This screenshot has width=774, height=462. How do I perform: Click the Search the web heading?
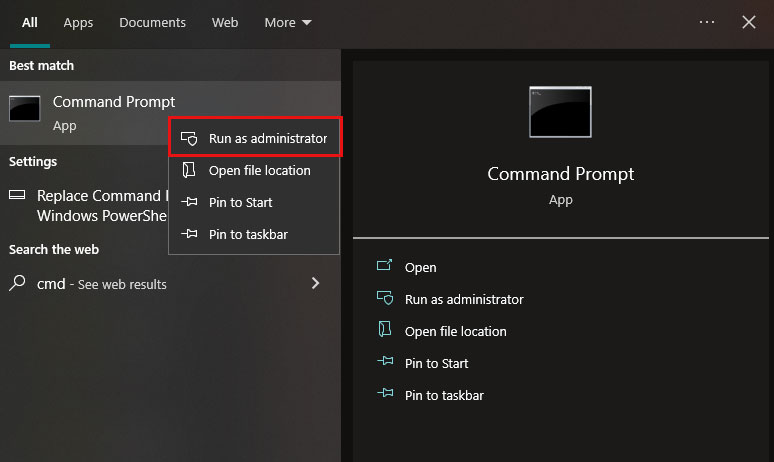click(54, 250)
